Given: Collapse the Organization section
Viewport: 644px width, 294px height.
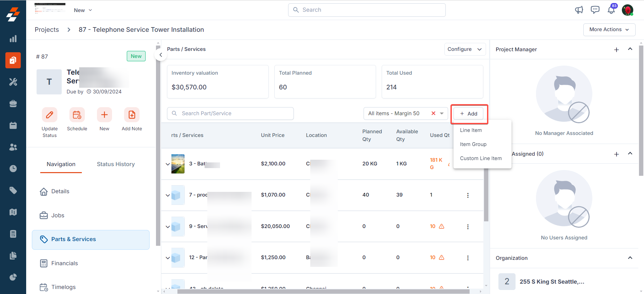Looking at the screenshot, I should 630,258.
